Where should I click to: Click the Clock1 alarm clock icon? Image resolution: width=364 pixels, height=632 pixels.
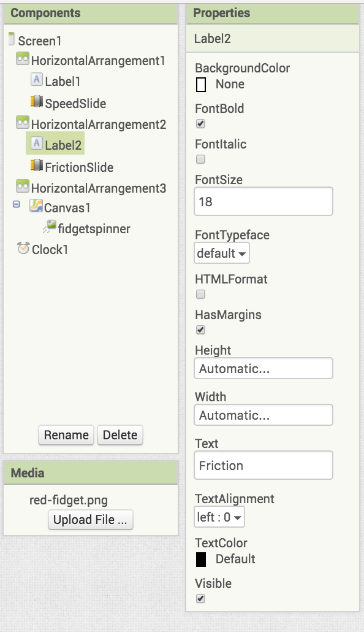[23, 248]
